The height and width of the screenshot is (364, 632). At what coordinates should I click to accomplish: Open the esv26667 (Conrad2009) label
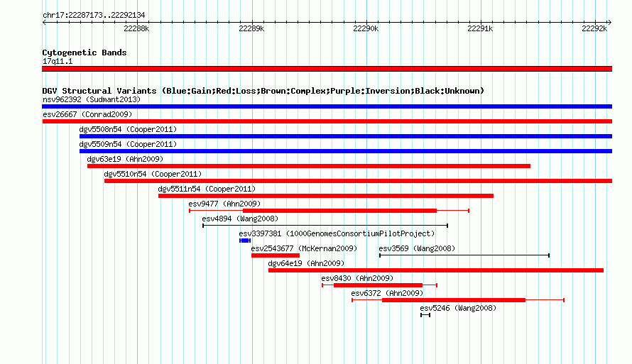pos(87,114)
